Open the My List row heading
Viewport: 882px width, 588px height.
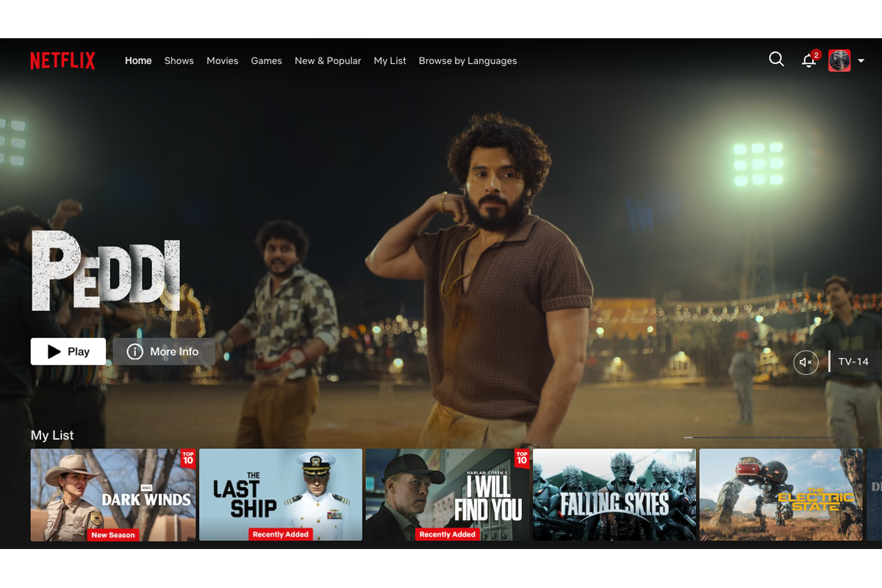(52, 435)
